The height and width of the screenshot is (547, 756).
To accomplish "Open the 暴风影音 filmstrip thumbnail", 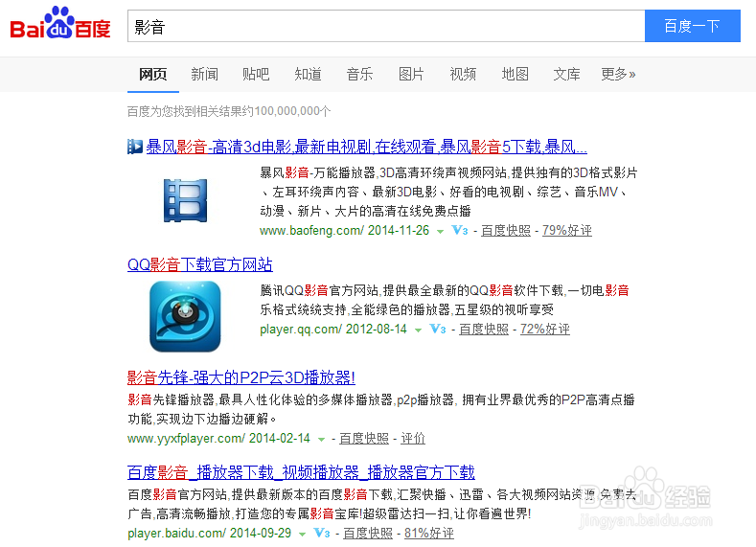I will point(185,200).
